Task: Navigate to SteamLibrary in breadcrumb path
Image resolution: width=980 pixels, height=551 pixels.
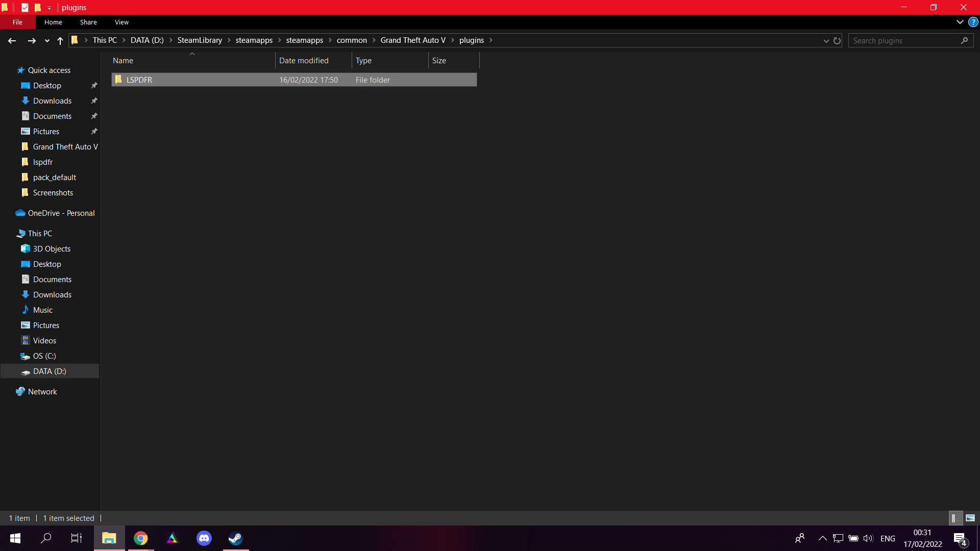Action: tap(200, 40)
